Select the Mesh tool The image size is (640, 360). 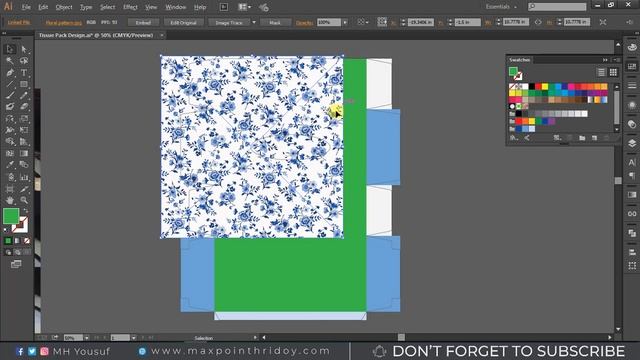(x=10, y=153)
